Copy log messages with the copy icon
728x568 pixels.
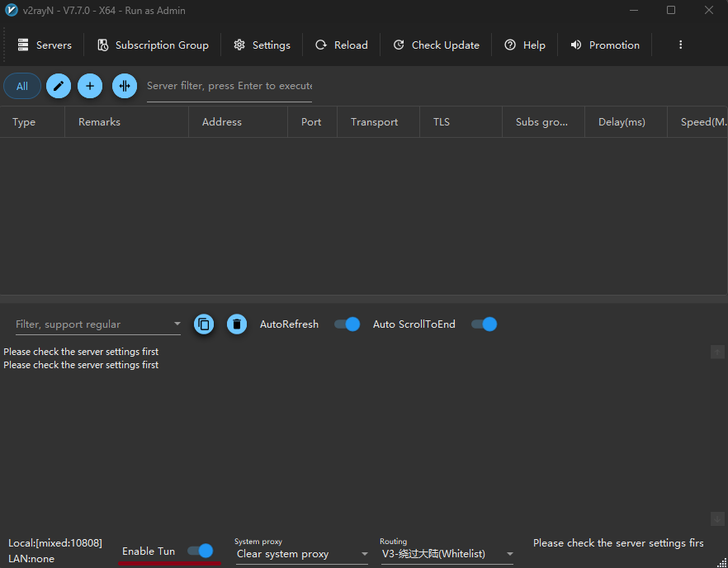click(204, 324)
